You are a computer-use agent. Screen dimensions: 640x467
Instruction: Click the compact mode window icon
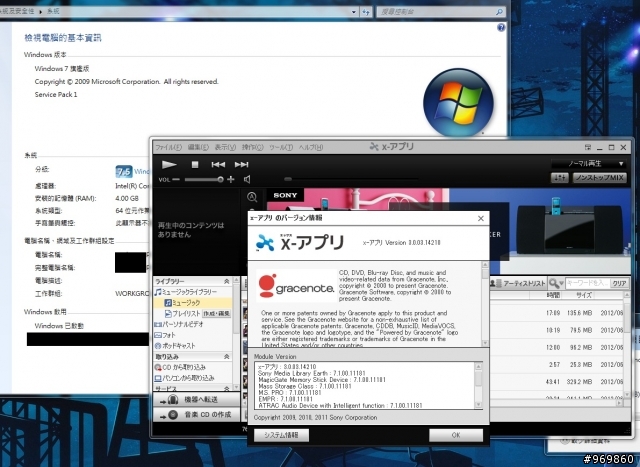588,147
